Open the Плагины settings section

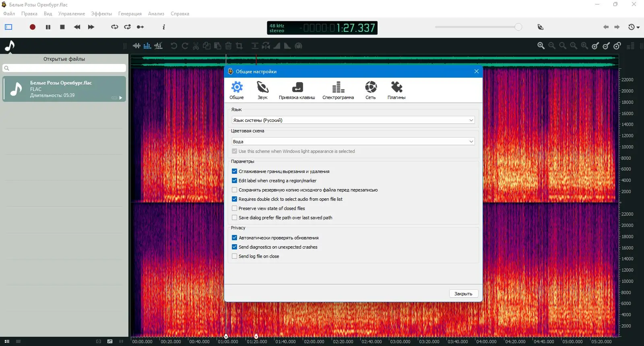point(396,90)
